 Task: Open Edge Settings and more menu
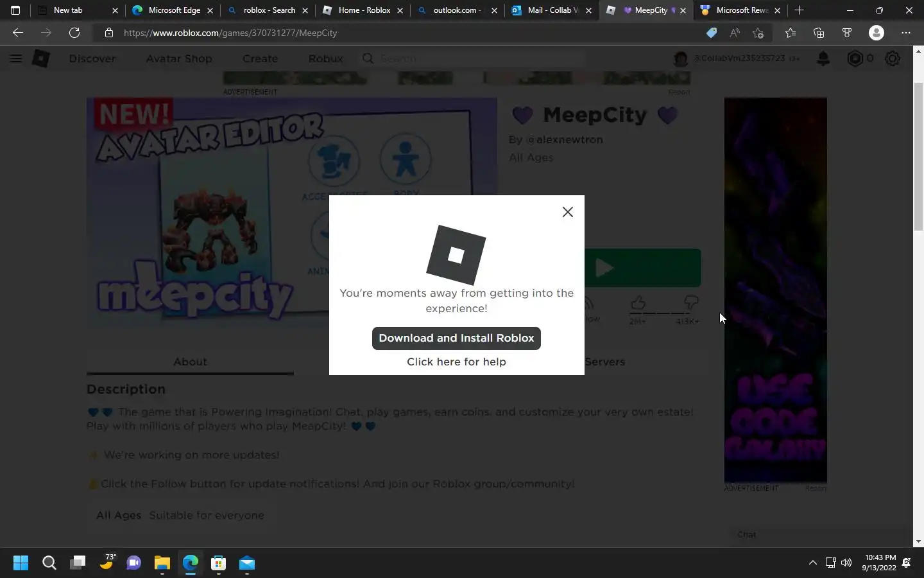(906, 33)
